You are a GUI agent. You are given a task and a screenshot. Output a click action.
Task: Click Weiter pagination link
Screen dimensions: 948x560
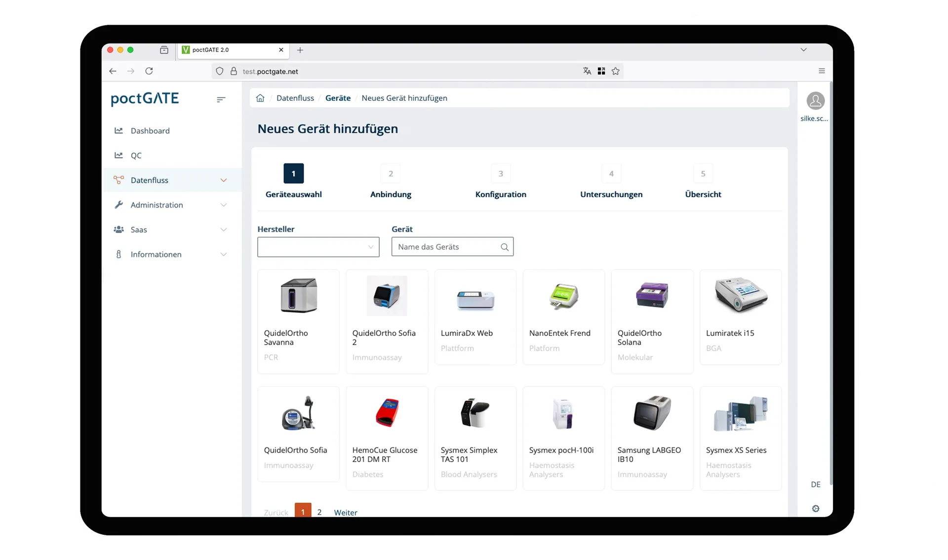(346, 513)
